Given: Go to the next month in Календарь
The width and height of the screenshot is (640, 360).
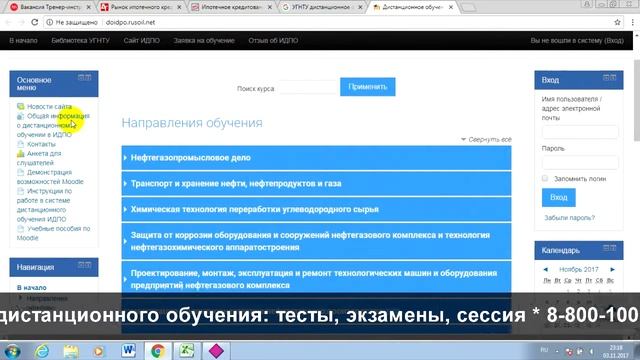Looking at the screenshot, I should [x=612, y=269].
